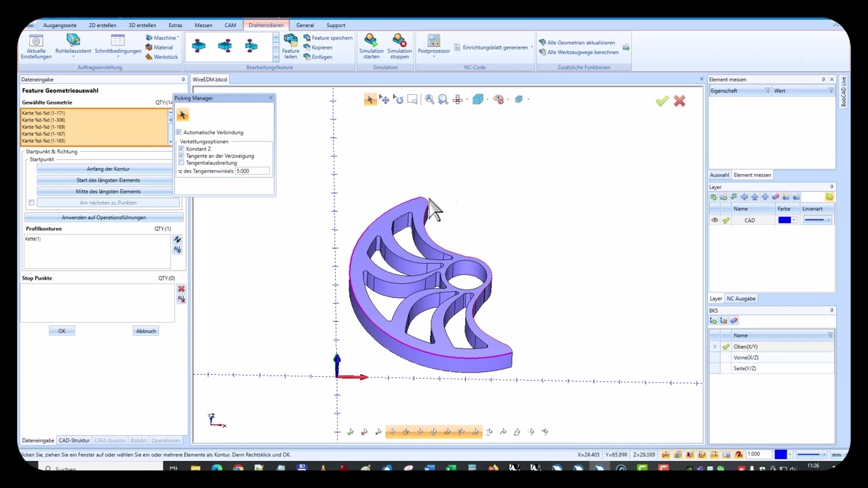The height and width of the screenshot is (488, 868).
Task: Open the CAD layer Linienart dropdown
Action: click(x=829, y=220)
